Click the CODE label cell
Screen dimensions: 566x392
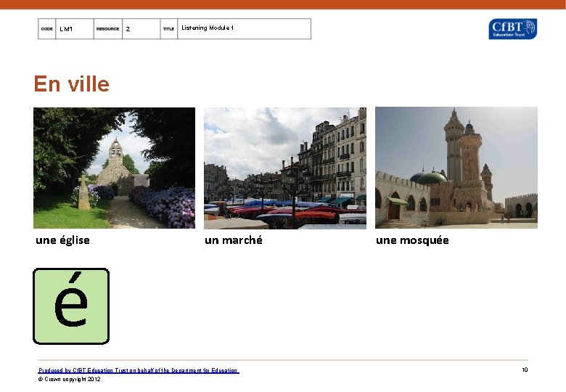pyautogui.click(x=47, y=29)
